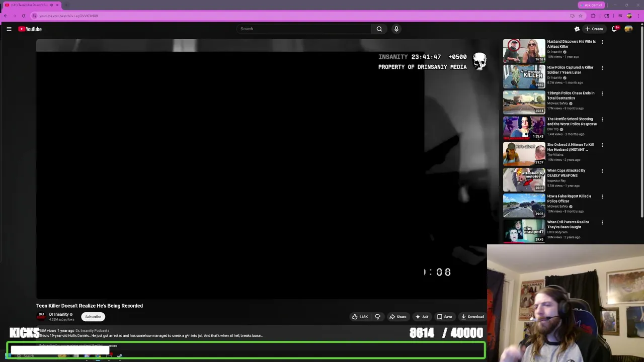
Task: Open options menu for Horrific School Shooting
Action: click(x=602, y=120)
